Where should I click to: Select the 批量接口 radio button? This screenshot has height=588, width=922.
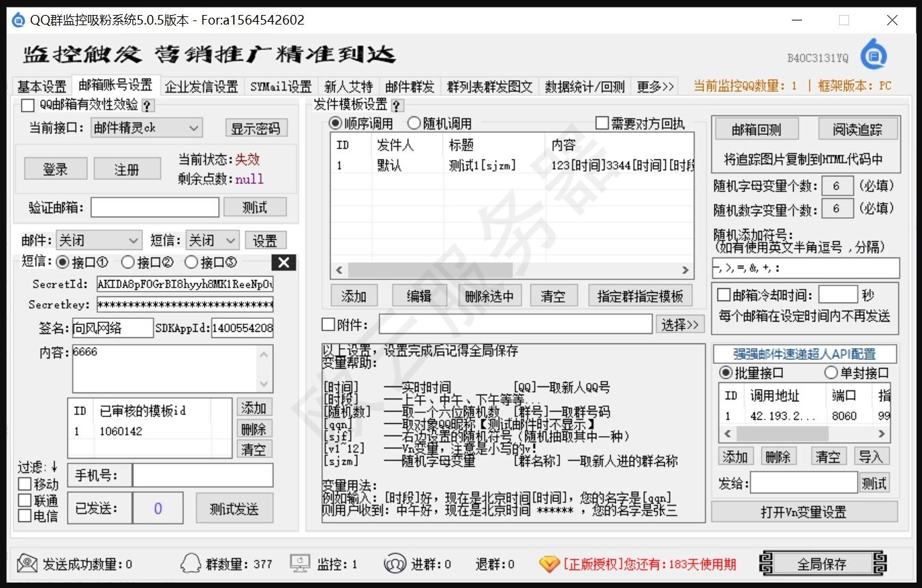pos(726,373)
